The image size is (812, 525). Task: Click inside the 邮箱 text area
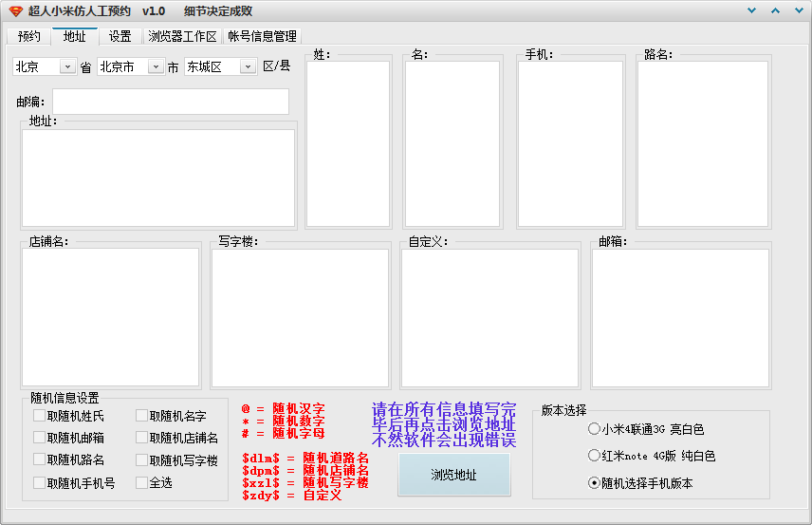[680, 318]
